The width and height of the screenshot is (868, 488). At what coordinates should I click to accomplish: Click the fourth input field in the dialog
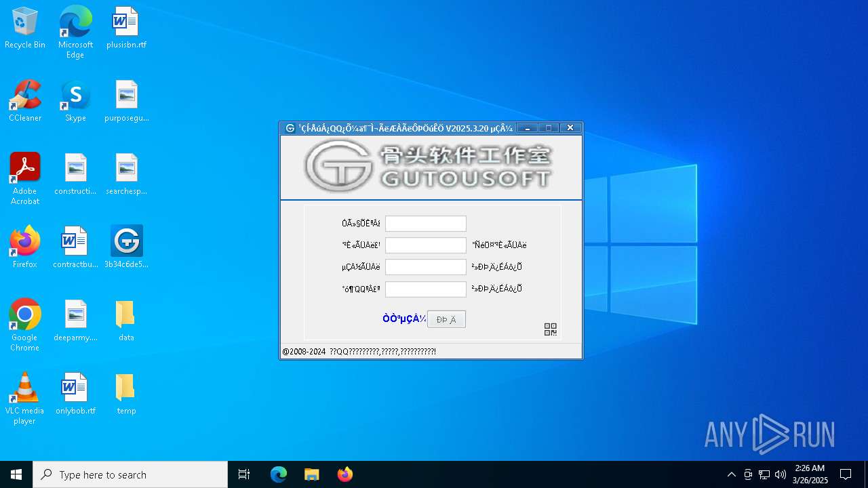(x=426, y=289)
